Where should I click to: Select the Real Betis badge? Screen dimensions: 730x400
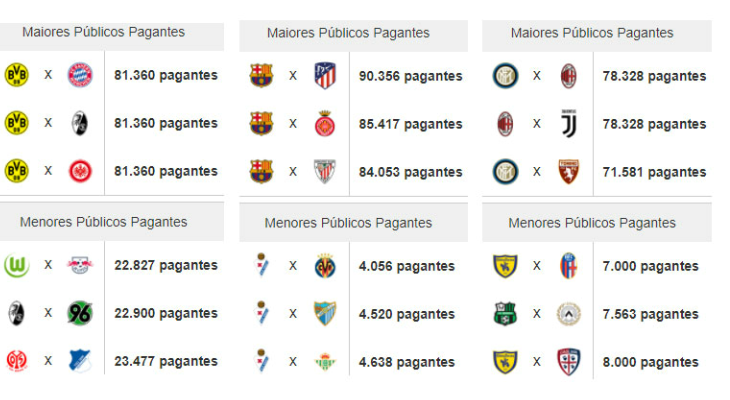tap(325, 362)
